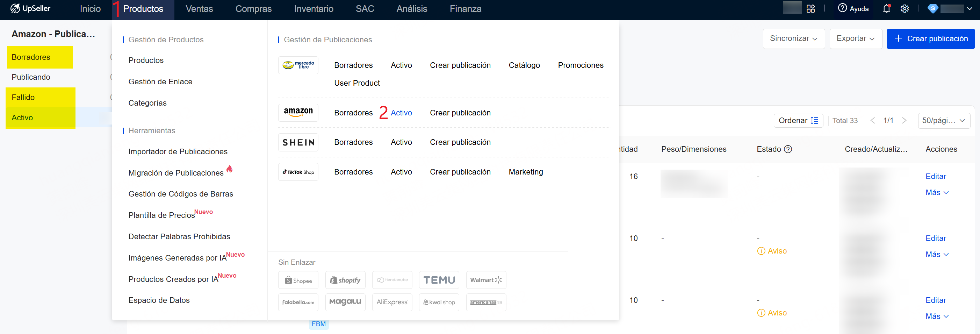The width and height of the screenshot is (980, 334).
Task: Click Editar link in first row
Action: [x=935, y=176]
